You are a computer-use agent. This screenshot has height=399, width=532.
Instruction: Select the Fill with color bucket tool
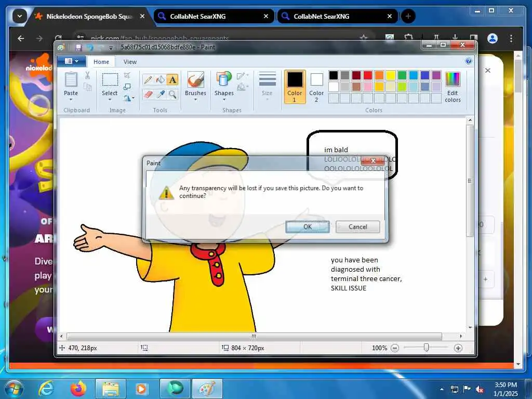pyautogui.click(x=161, y=79)
